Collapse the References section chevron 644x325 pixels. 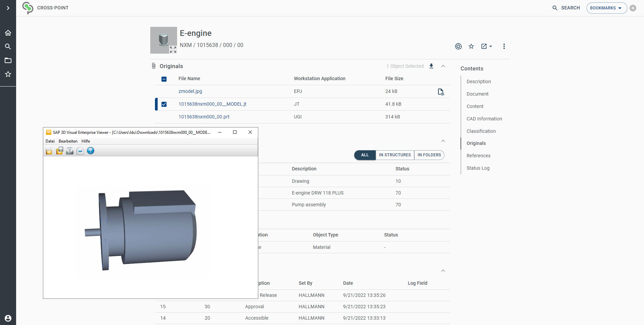pyautogui.click(x=443, y=141)
